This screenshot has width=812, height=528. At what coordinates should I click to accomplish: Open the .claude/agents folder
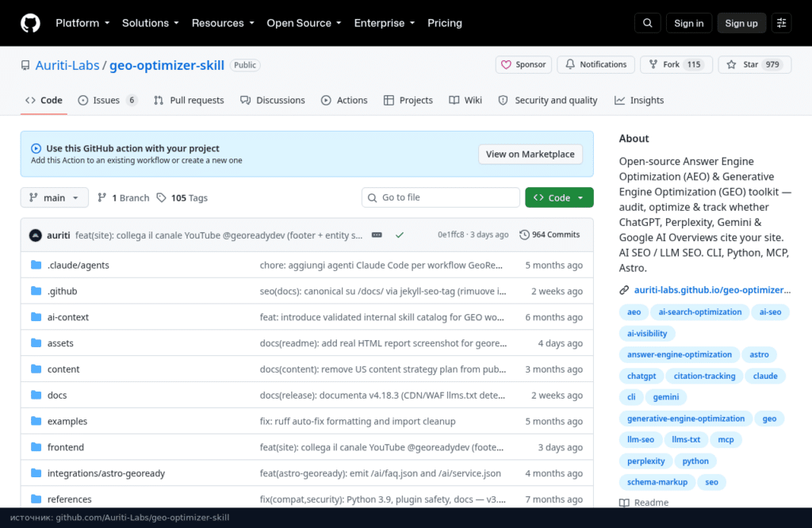tap(79, 265)
